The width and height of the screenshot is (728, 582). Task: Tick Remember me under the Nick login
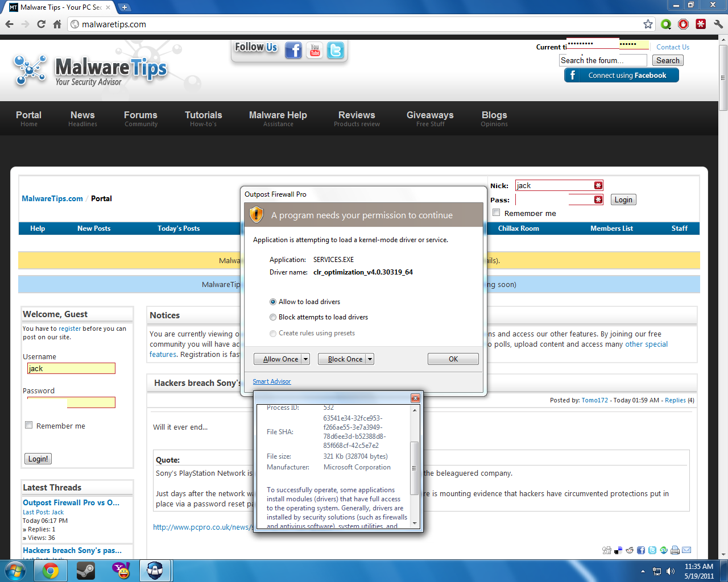point(497,213)
